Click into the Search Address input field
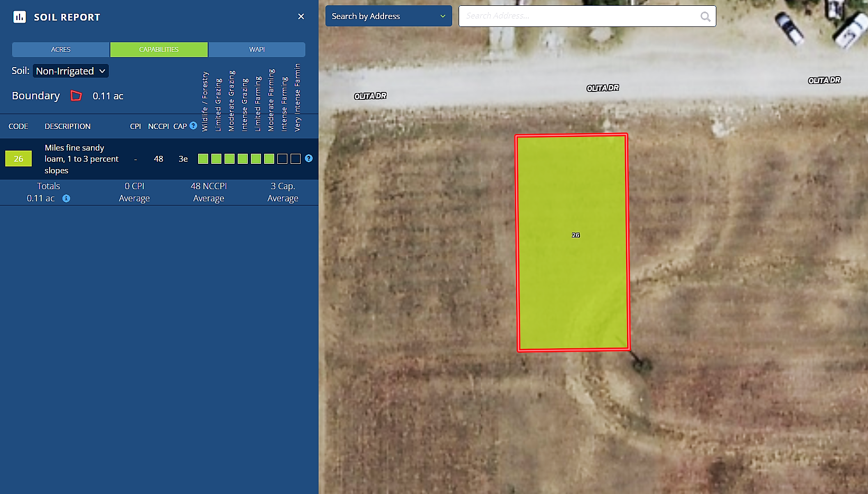Screen dimensions: 868x494 [578, 16]
